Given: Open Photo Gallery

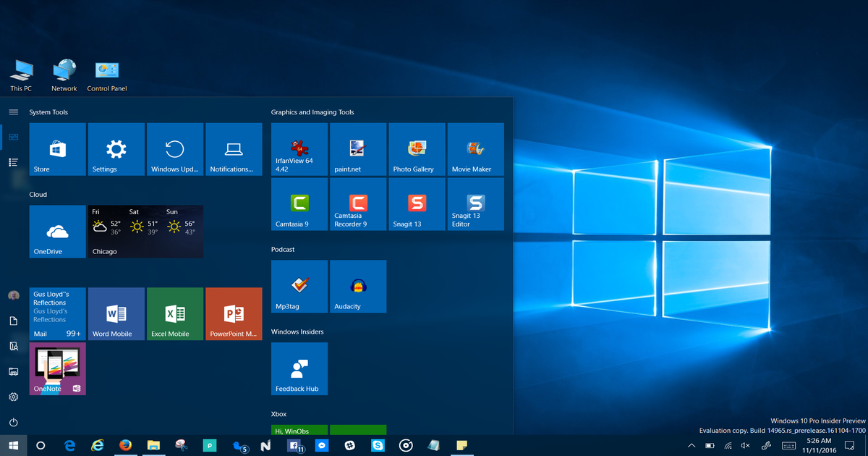Looking at the screenshot, I should pos(417,149).
